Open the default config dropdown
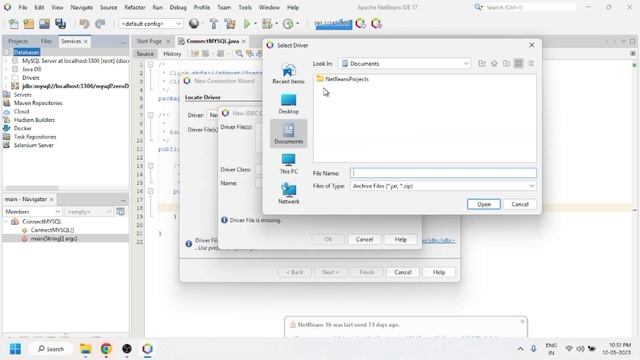The image size is (640, 360). click(150, 24)
